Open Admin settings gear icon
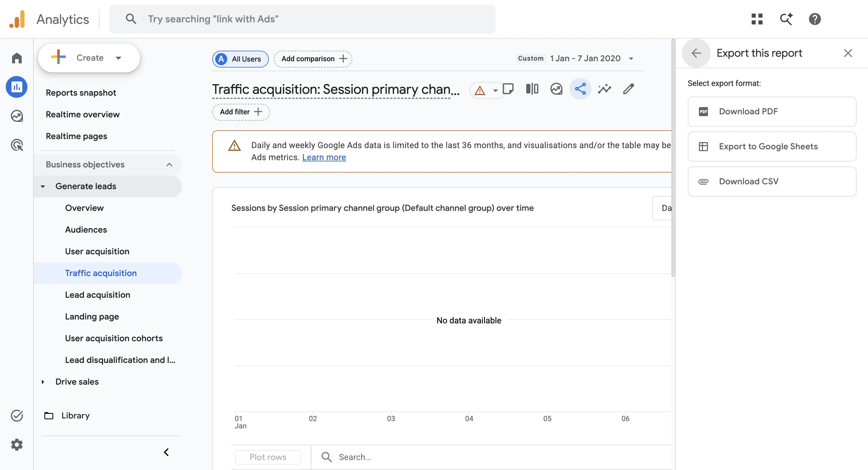 (x=17, y=444)
